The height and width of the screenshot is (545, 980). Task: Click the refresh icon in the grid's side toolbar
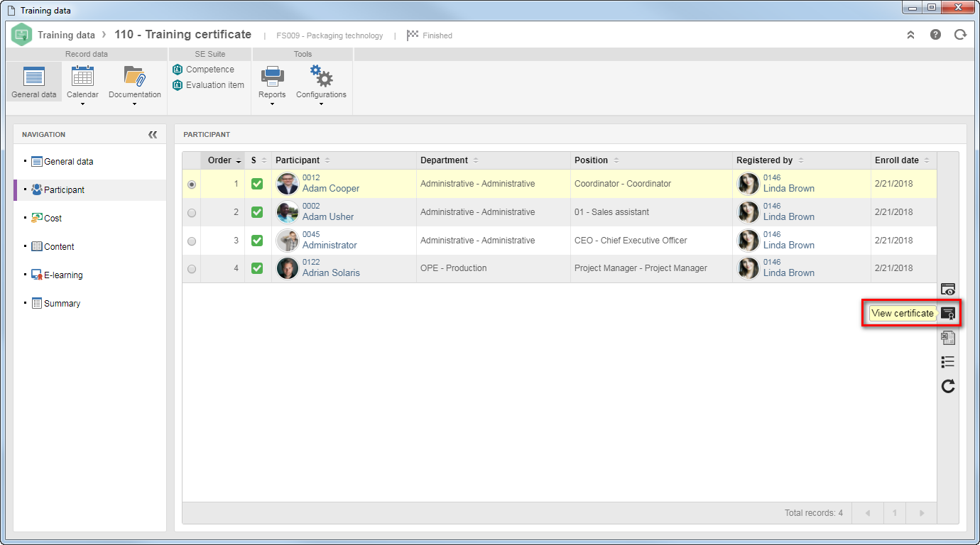(x=948, y=386)
